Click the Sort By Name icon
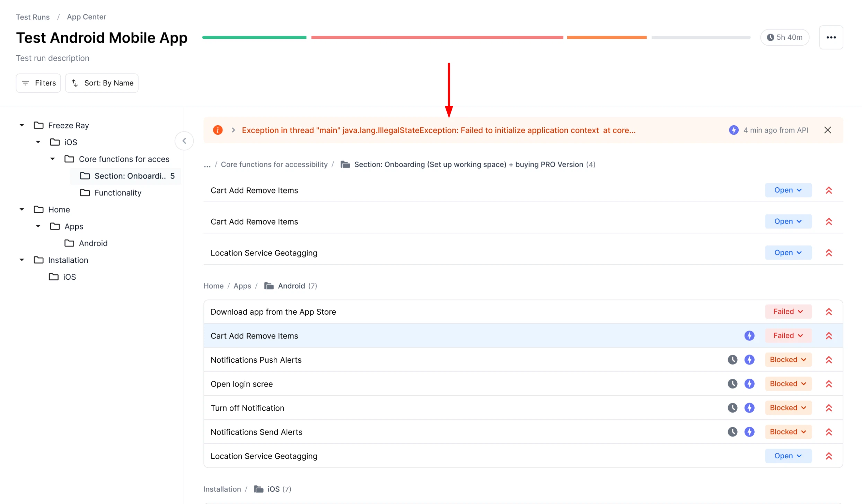Image resolution: width=862 pixels, height=504 pixels. tap(76, 83)
